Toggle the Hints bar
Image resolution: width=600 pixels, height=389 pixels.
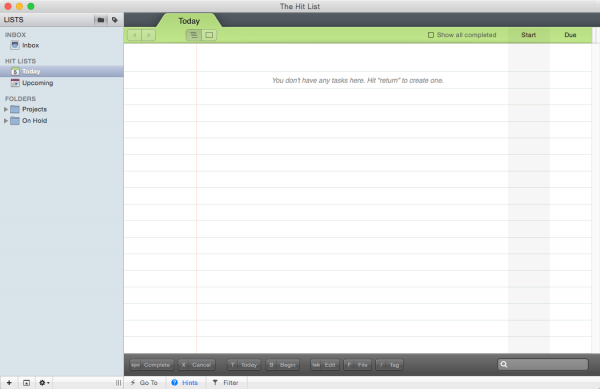185,382
